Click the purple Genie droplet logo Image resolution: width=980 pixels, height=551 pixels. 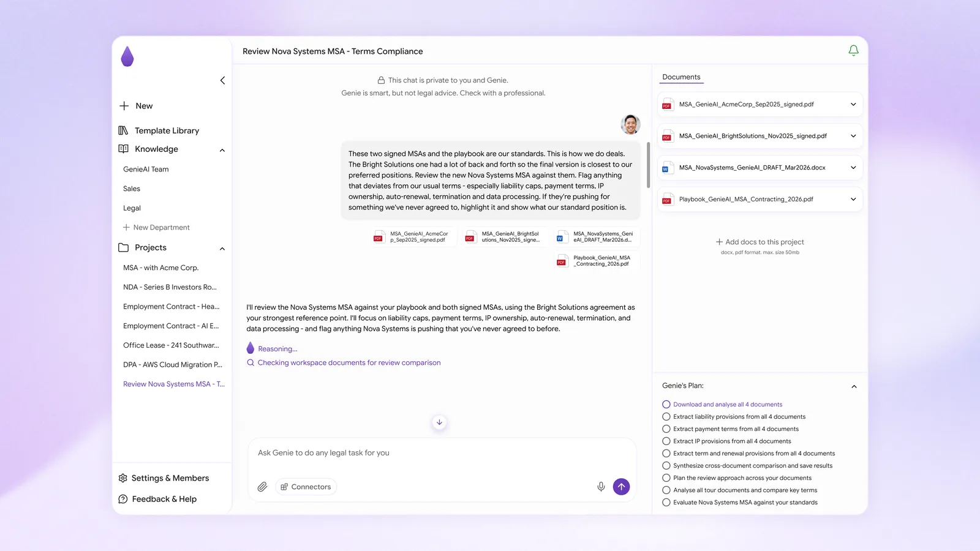click(x=127, y=56)
